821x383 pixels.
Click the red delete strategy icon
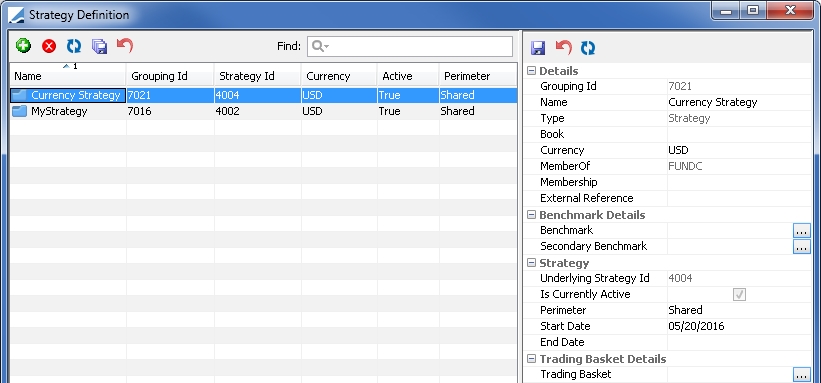click(49, 46)
